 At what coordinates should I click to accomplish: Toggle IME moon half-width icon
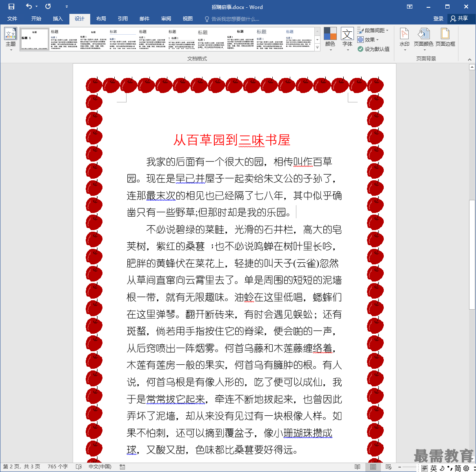coord(442,468)
